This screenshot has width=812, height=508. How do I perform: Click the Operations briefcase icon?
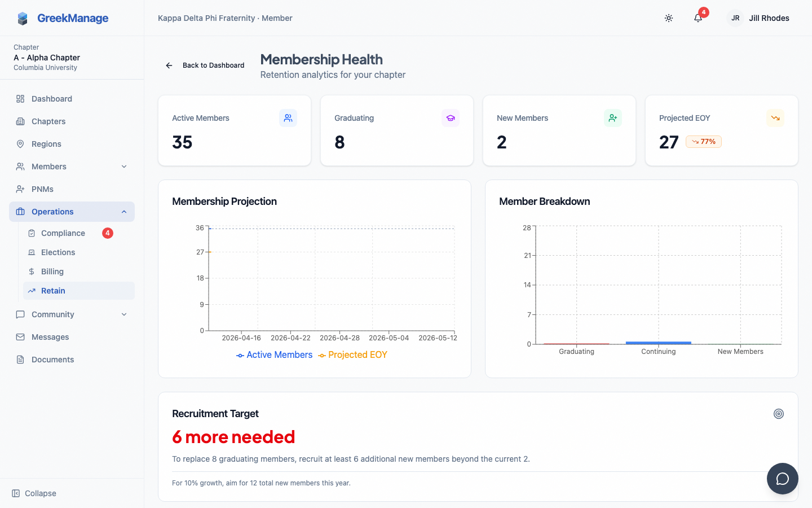point(20,212)
